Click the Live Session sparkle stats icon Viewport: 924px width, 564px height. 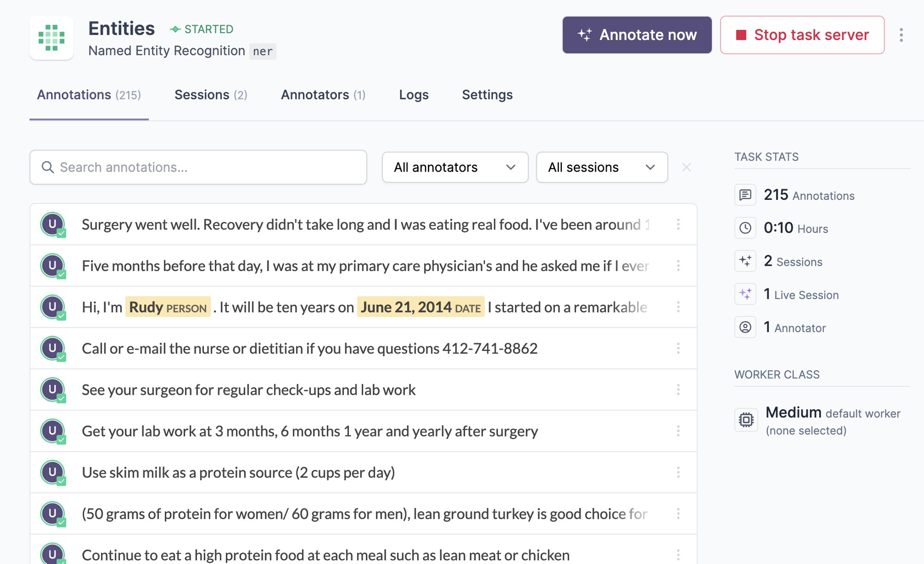745,294
